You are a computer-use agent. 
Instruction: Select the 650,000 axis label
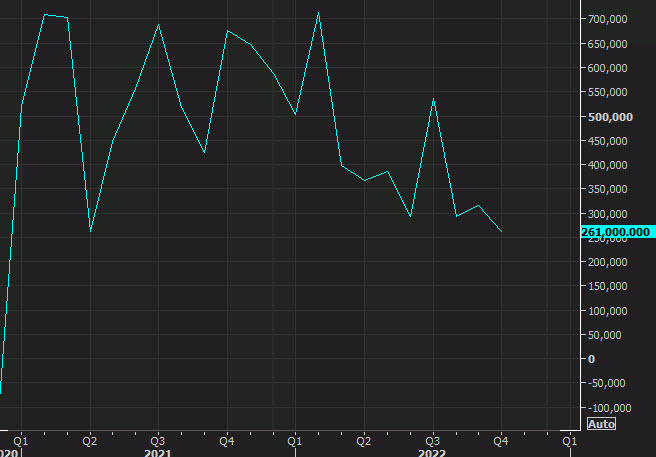(607, 44)
